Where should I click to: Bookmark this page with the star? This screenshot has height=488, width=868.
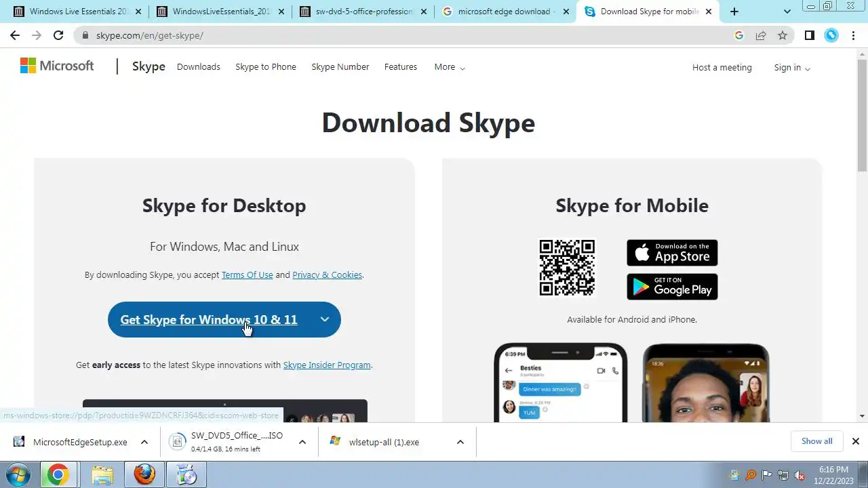click(x=783, y=35)
